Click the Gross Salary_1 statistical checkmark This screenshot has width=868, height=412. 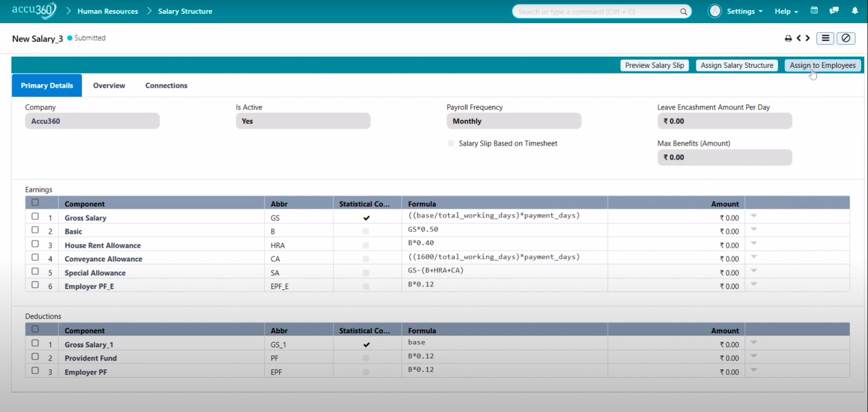366,345
